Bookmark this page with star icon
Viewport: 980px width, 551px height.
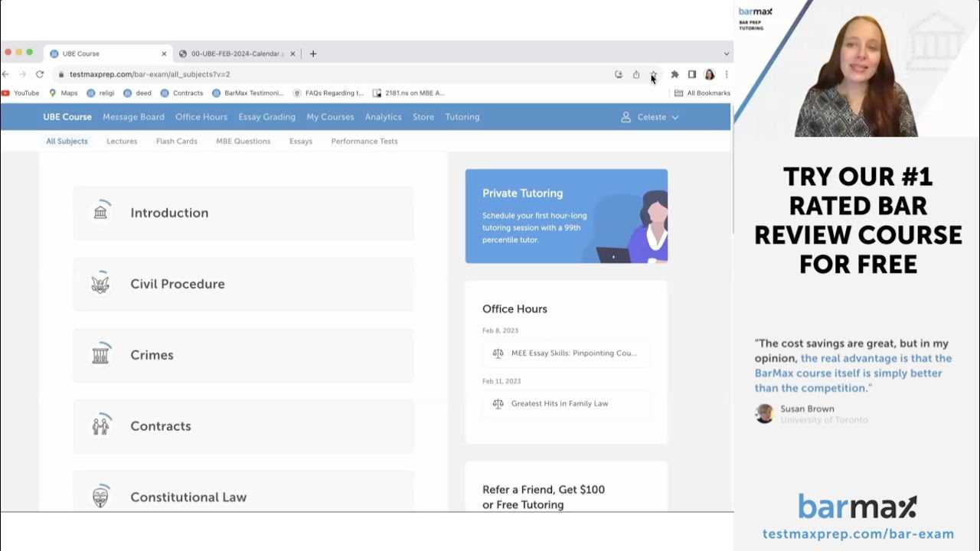653,74
